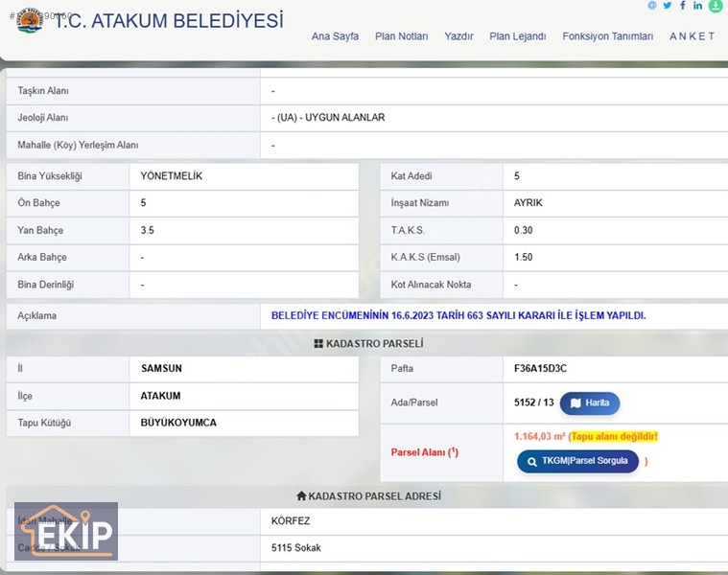Click the Yan Bahçe value 3.5
Screen dimensions: 728x575
coord(147,230)
